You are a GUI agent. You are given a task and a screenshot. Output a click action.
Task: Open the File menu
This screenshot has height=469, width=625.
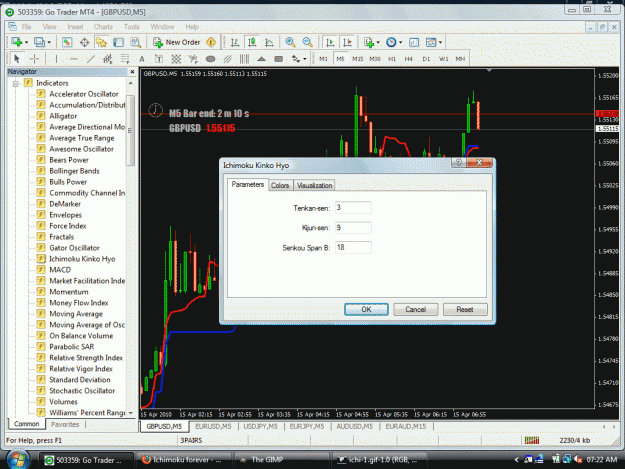coord(27,27)
